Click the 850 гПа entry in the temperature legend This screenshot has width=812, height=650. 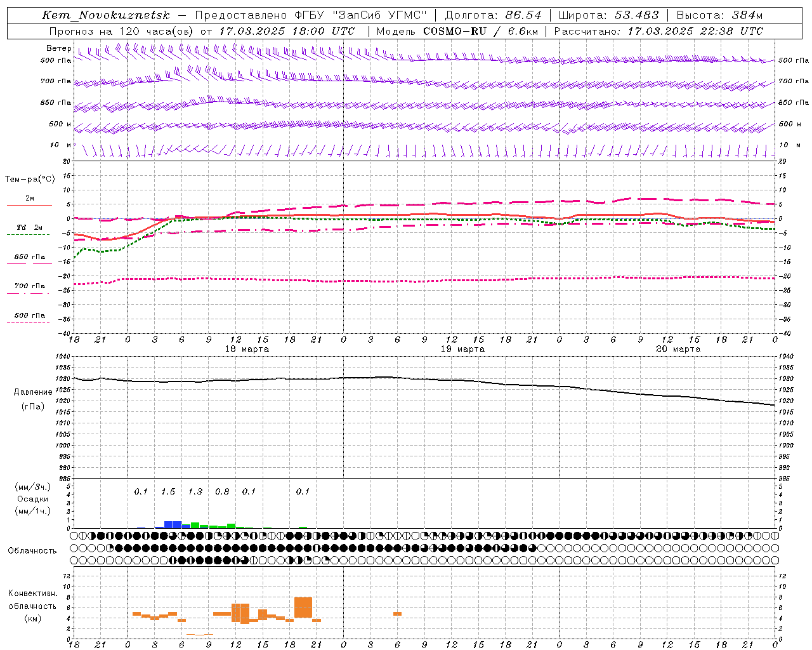(x=30, y=257)
